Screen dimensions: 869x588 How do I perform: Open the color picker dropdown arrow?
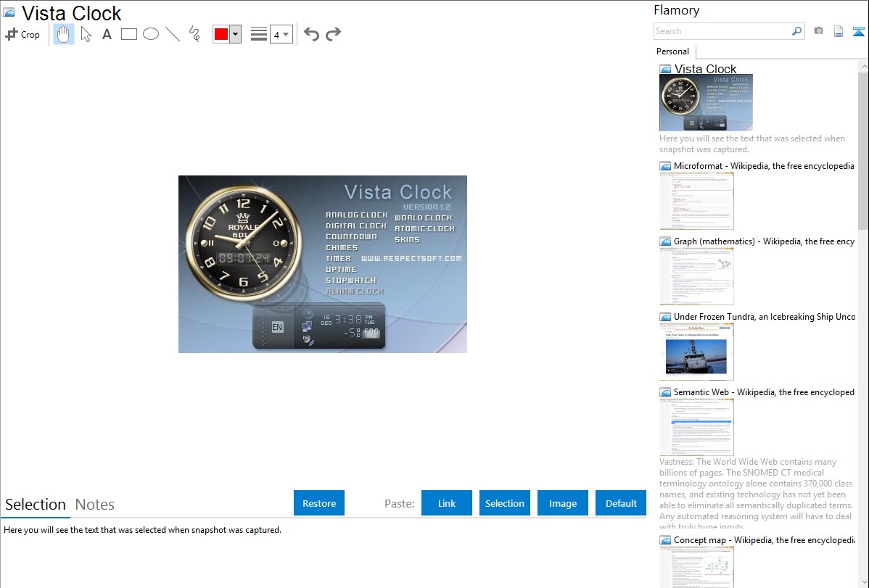pyautogui.click(x=235, y=34)
